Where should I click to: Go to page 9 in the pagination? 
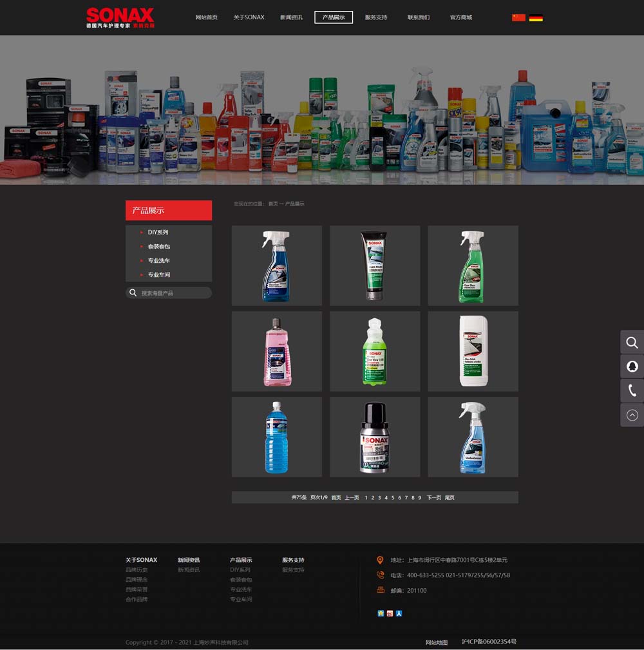[x=419, y=497]
